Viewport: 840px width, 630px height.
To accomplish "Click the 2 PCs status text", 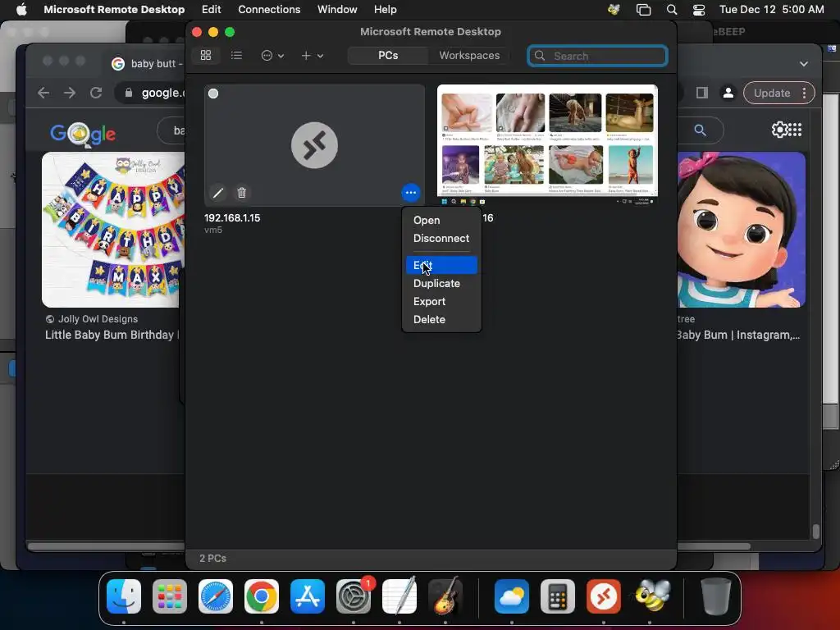I will coord(212,558).
